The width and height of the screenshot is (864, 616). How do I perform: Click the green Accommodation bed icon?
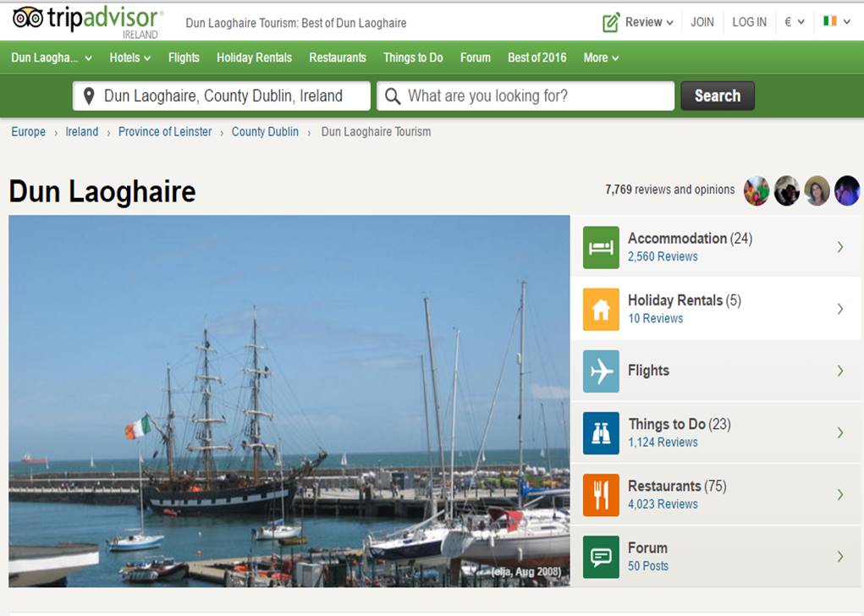[x=601, y=247]
